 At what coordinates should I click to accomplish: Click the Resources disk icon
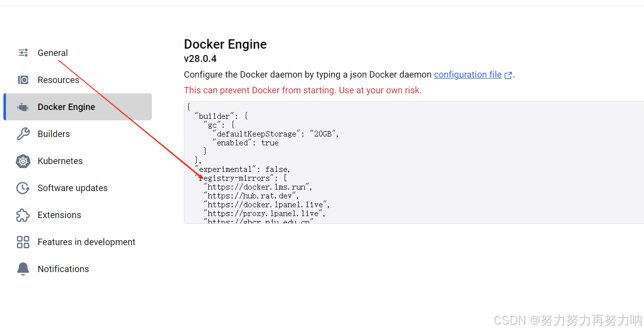click(x=23, y=80)
